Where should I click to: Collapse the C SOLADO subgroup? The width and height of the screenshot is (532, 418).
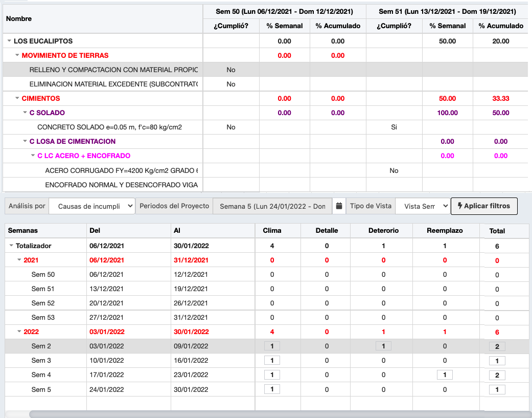coord(25,113)
